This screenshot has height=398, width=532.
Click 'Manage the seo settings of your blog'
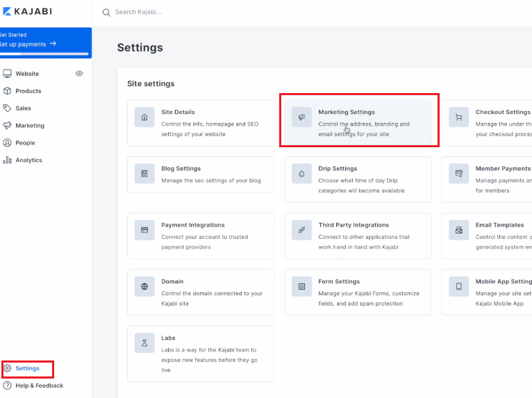[x=211, y=181]
